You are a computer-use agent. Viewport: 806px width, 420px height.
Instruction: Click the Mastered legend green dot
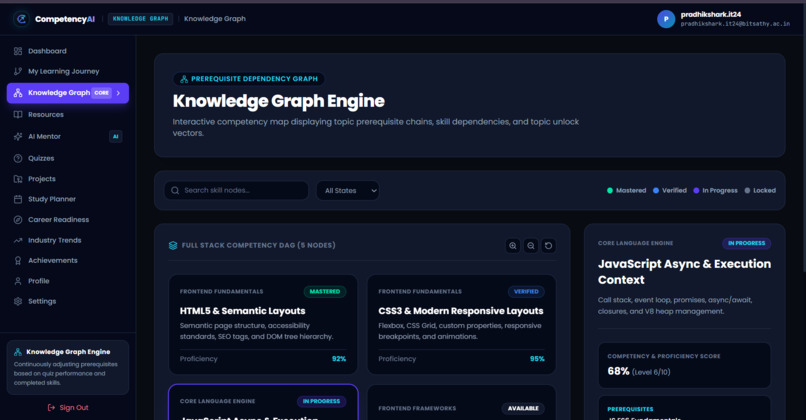(x=610, y=191)
